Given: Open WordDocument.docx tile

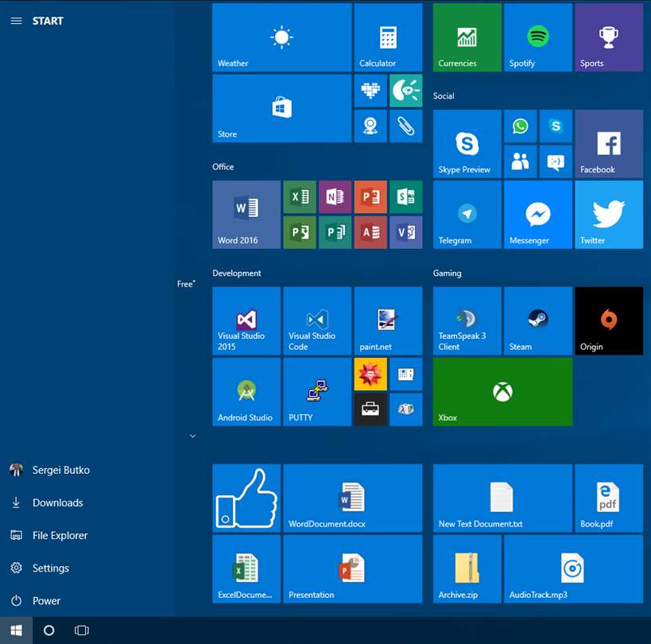Looking at the screenshot, I should (x=353, y=499).
